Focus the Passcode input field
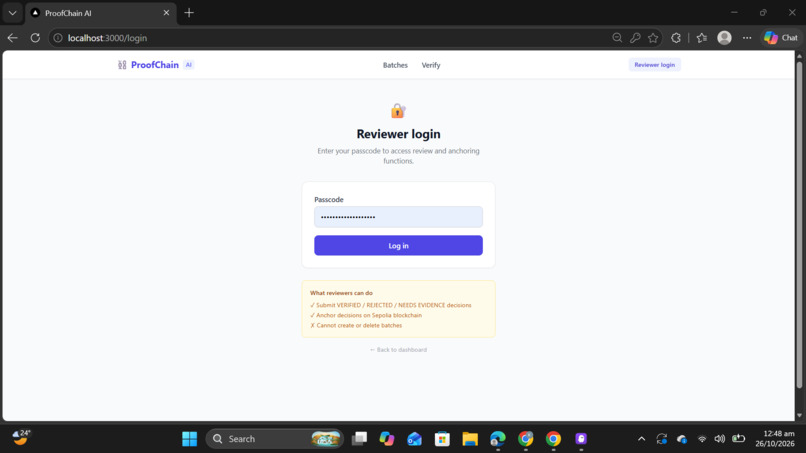 pyautogui.click(x=398, y=217)
